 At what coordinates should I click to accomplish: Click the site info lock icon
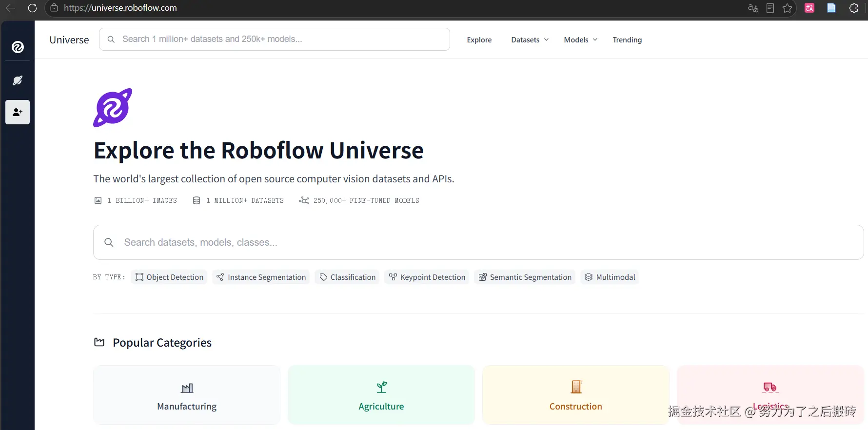click(54, 8)
